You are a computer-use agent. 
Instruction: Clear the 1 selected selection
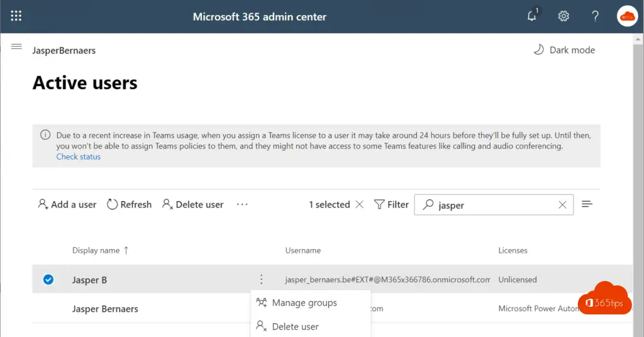(x=359, y=204)
